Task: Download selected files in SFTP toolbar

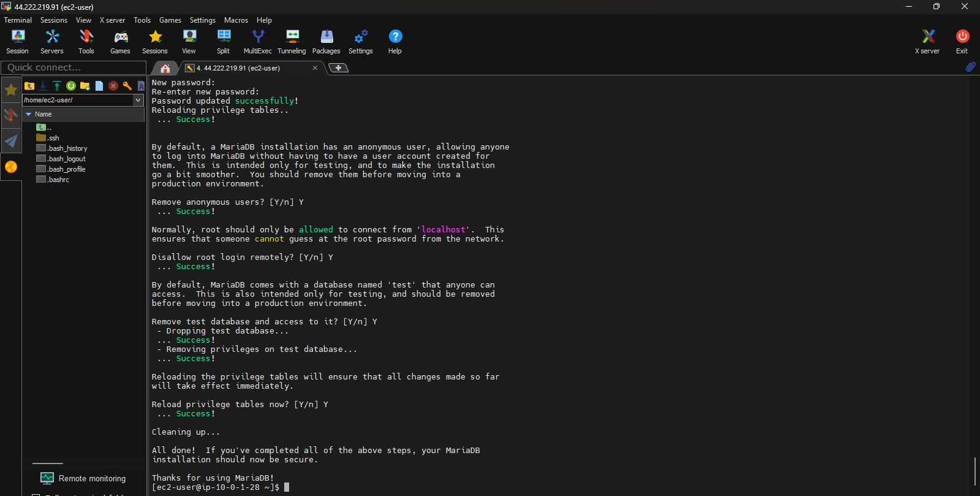Action: (x=43, y=86)
